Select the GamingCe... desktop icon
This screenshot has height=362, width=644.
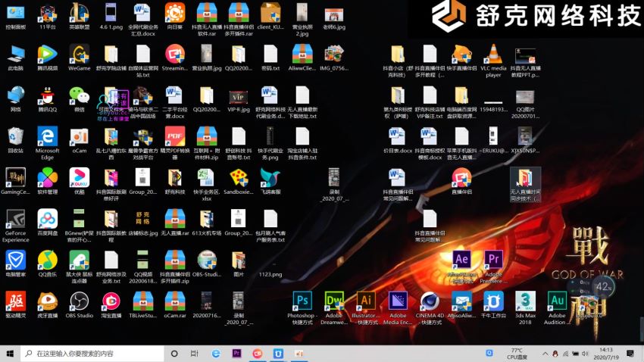[16, 177]
